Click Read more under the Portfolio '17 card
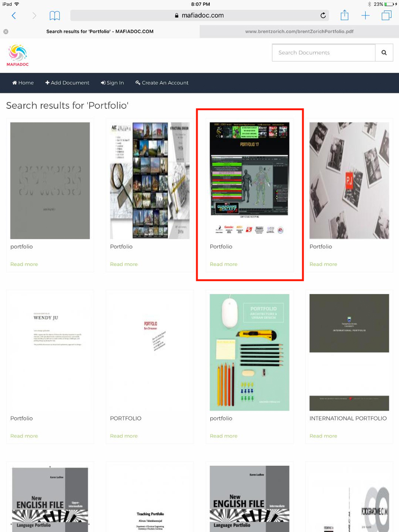 click(224, 264)
